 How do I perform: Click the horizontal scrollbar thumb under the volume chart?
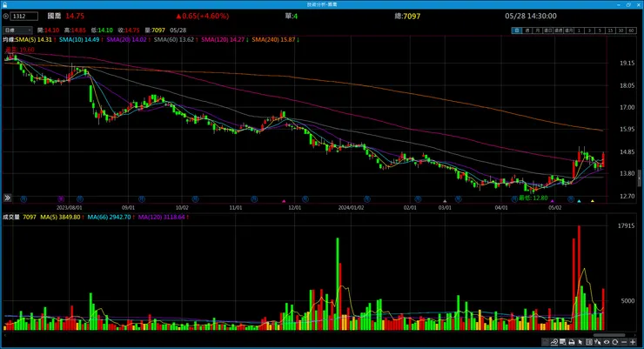point(608,335)
